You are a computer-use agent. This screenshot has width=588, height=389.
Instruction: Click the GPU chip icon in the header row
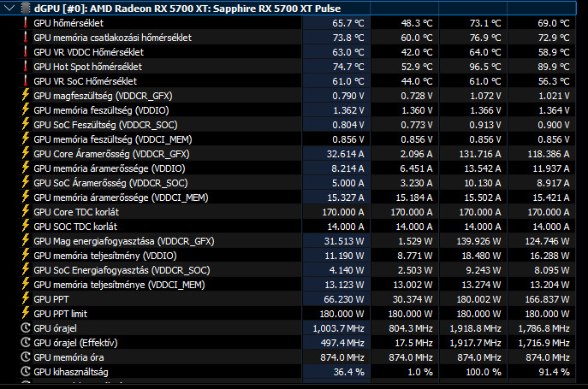coord(26,8)
